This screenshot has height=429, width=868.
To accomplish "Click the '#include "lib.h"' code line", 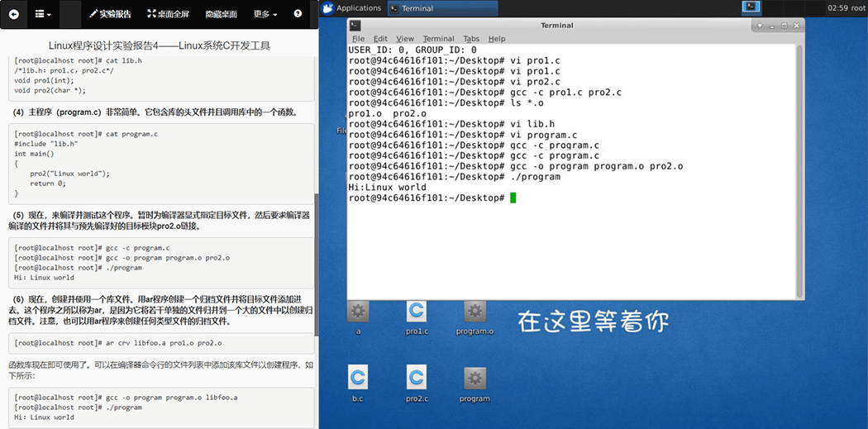I will pos(46,144).
